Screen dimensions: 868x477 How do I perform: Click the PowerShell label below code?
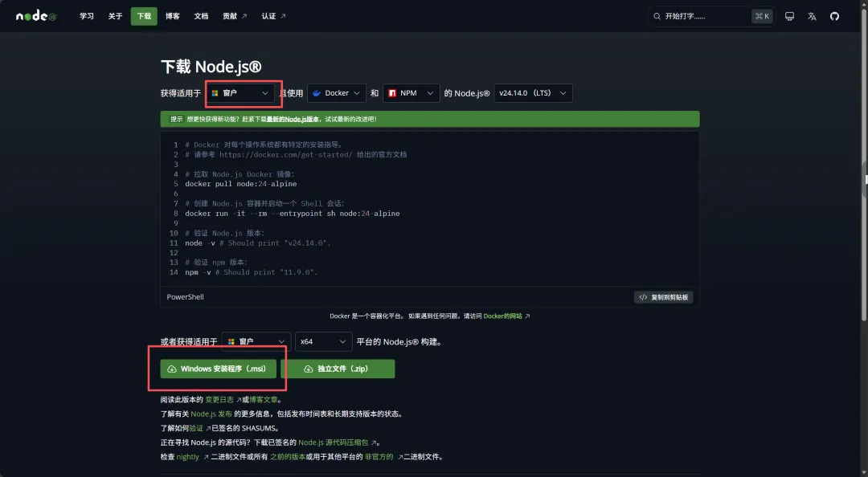pyautogui.click(x=186, y=297)
